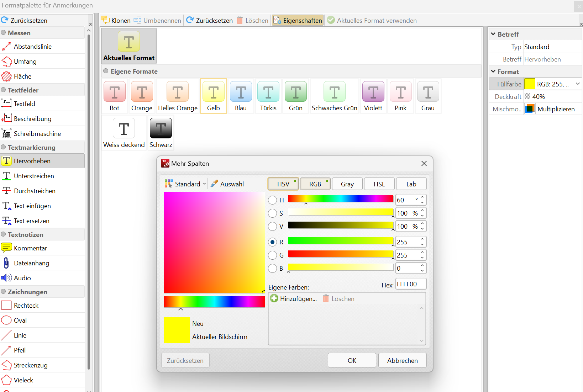The width and height of the screenshot is (583, 392).
Task: Select the Vieleck polygon tool
Action: 42,380
